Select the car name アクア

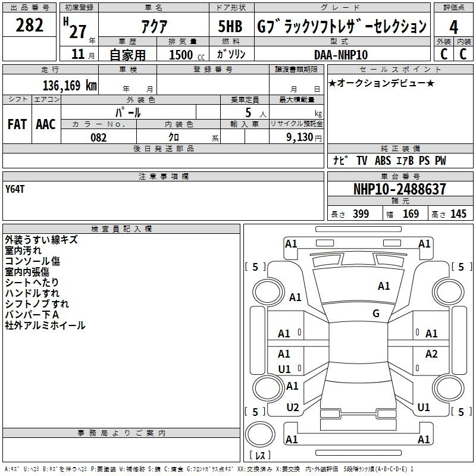154,26
